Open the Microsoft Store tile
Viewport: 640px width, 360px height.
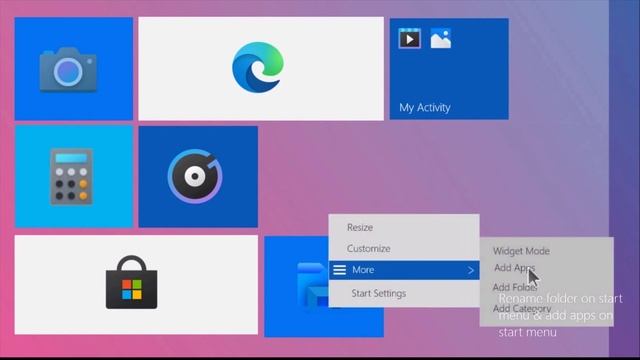click(136, 284)
